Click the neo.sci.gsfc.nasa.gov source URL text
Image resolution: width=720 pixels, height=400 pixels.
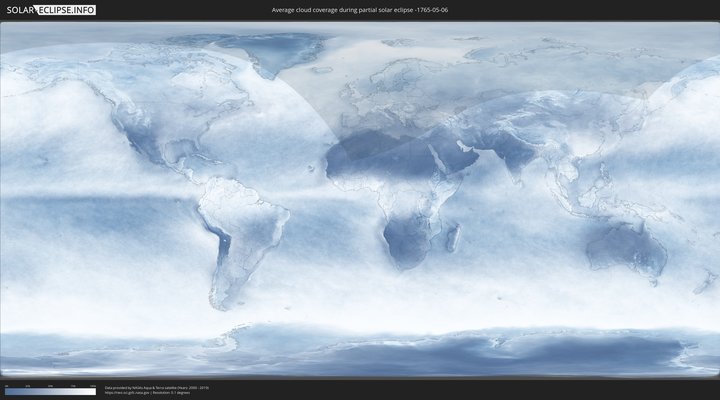[128, 393]
